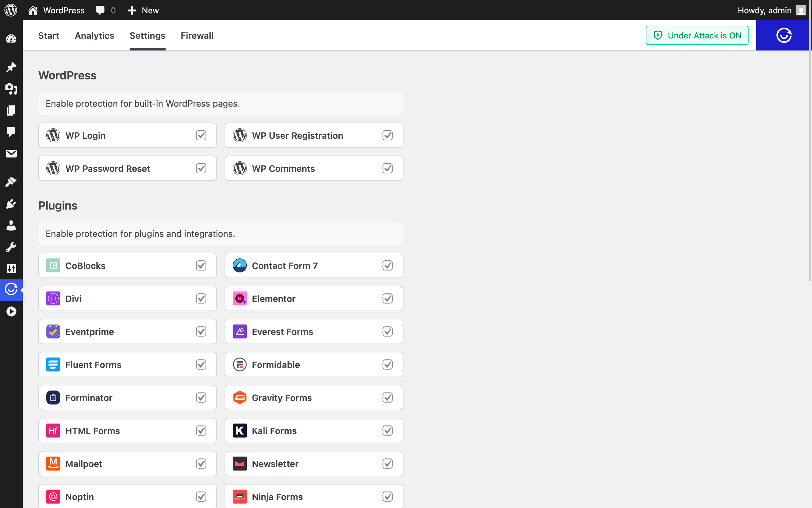The height and width of the screenshot is (508, 812).
Task: Select the active captcha plugin sidebar icon
Action: tap(11, 289)
